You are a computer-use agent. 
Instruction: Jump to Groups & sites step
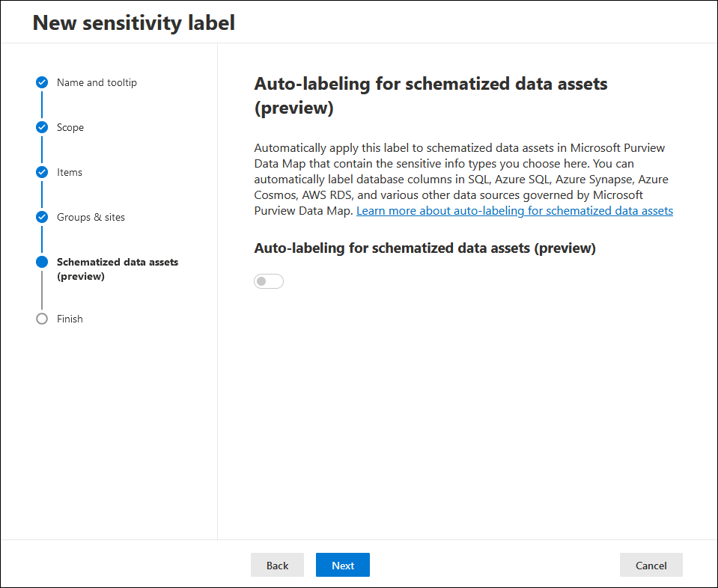click(x=91, y=217)
